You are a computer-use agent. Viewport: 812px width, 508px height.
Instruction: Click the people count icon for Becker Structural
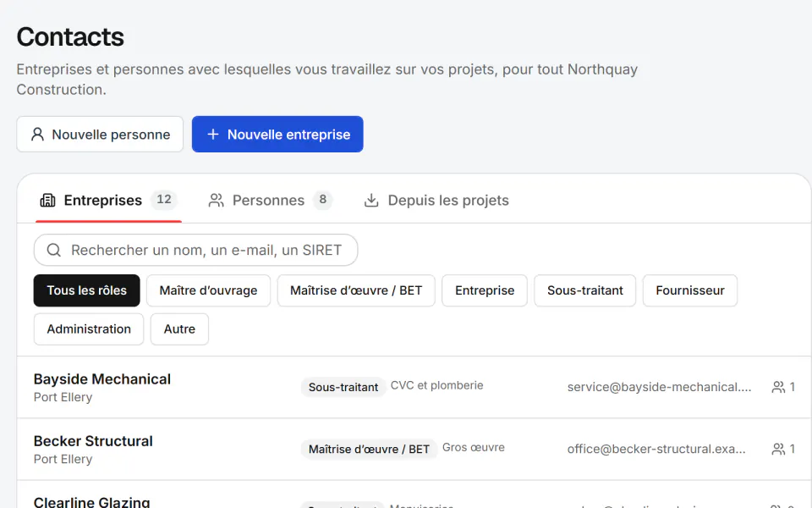click(x=778, y=449)
